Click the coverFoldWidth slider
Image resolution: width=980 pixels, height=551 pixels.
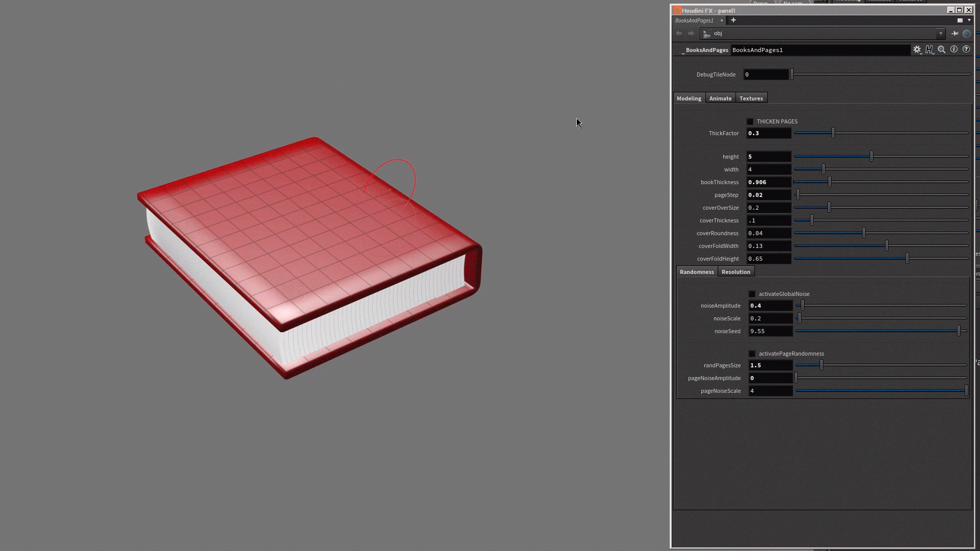point(881,246)
